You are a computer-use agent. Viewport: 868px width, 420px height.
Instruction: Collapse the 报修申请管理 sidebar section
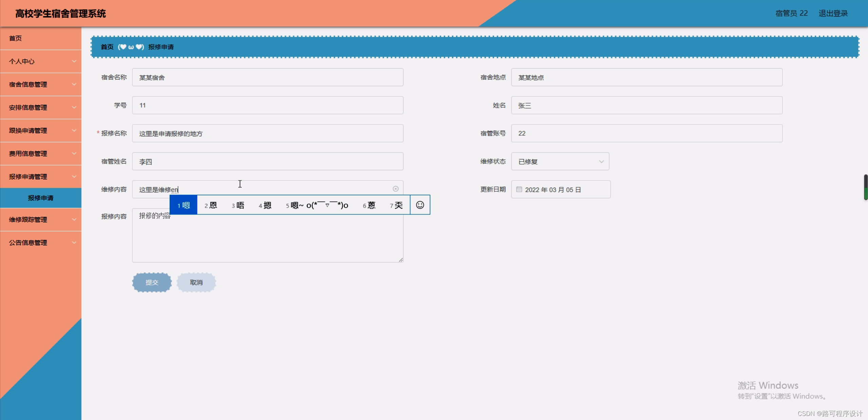(x=40, y=176)
